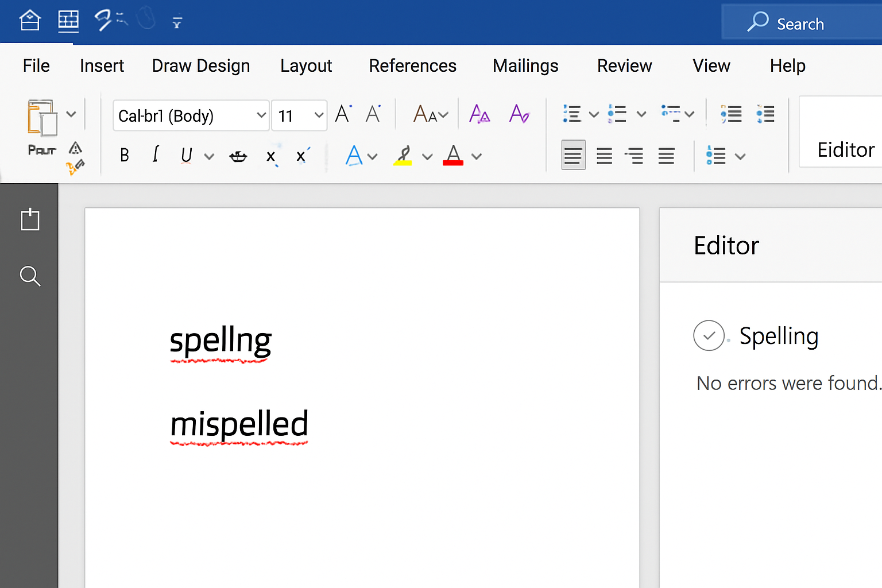The height and width of the screenshot is (588, 882).
Task: Open the Help tab
Action: click(x=787, y=65)
